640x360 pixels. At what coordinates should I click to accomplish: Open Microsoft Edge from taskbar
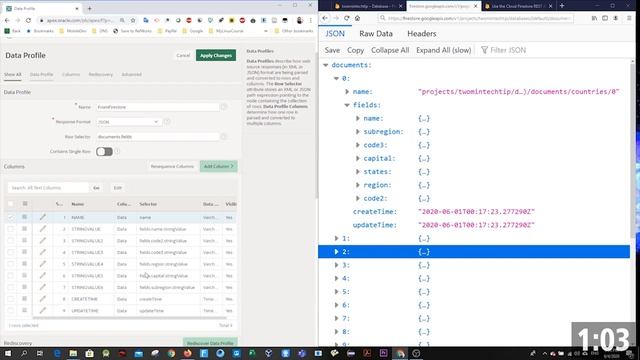pyautogui.click(x=57, y=353)
